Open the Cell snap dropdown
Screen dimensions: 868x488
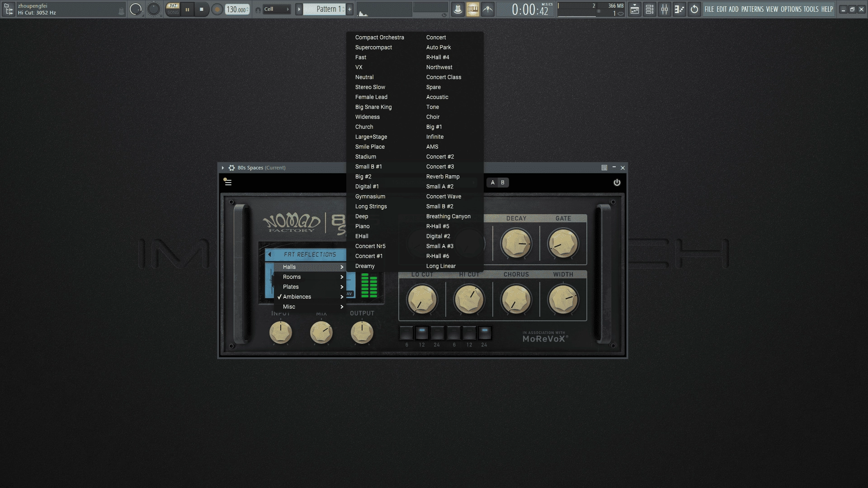point(276,9)
